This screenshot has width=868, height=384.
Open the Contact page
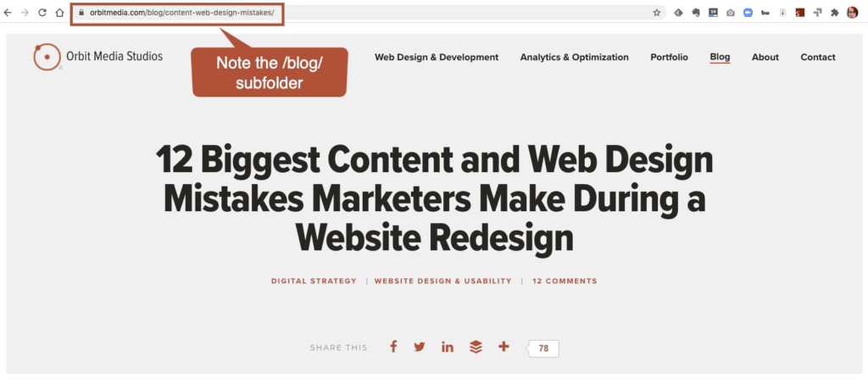point(818,57)
